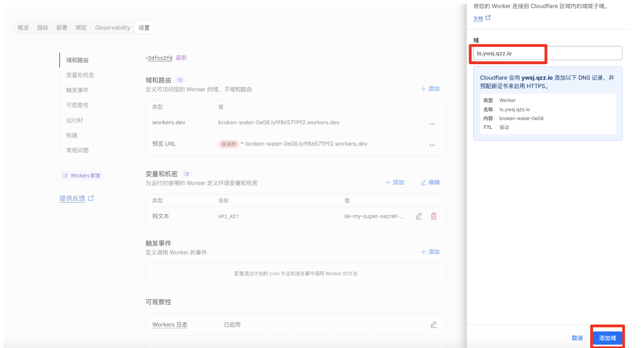Click pencil icon beside Workers 日志
This screenshot has width=644, height=348.
(433, 325)
